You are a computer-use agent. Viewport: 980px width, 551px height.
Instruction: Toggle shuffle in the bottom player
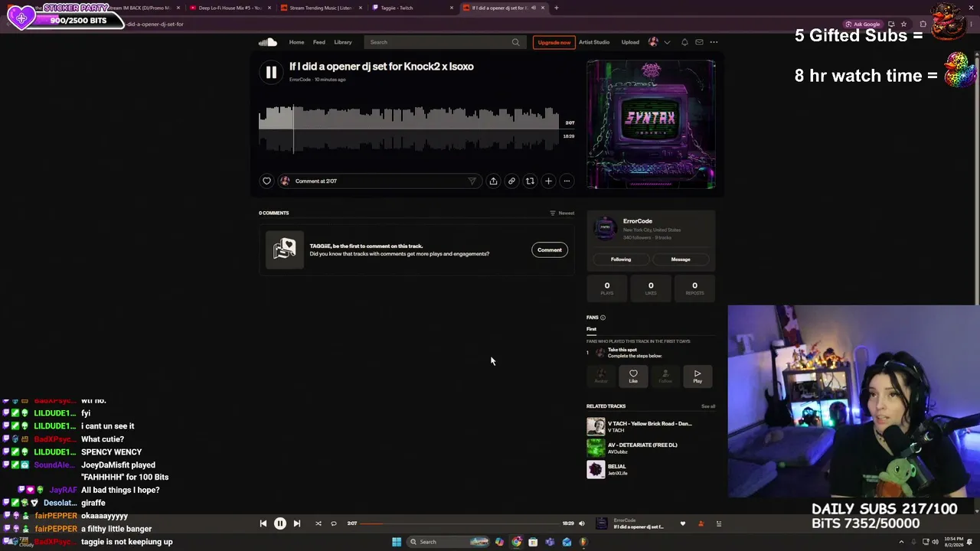(318, 523)
